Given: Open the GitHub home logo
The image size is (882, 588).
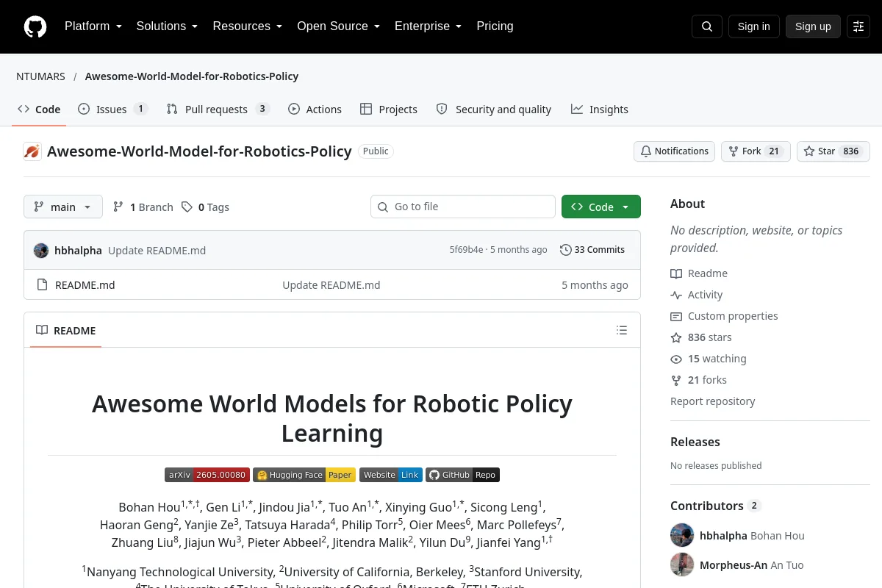Looking at the screenshot, I should point(35,26).
